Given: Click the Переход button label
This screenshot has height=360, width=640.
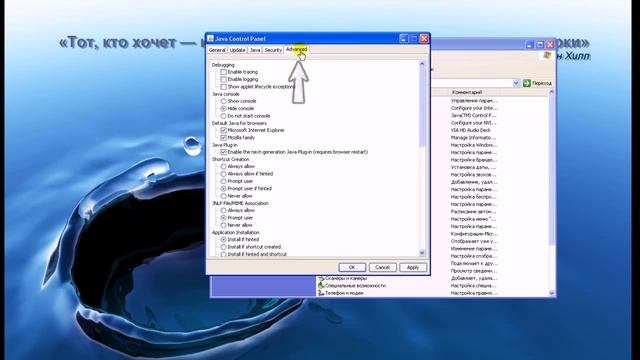Looking at the screenshot, I should click(542, 83).
